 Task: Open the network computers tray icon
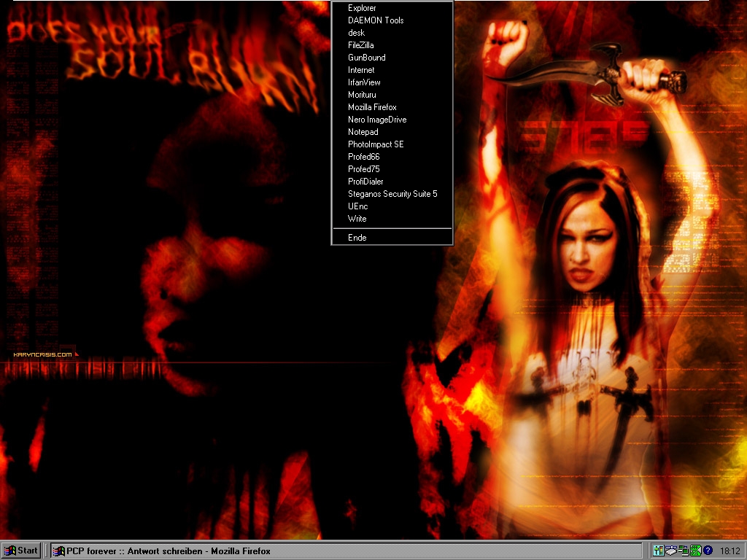click(x=684, y=551)
